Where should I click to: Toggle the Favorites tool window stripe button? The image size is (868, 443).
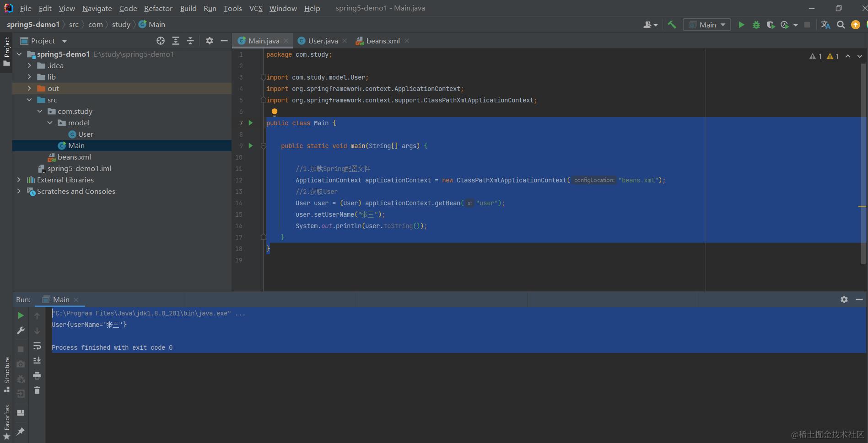tap(6, 422)
